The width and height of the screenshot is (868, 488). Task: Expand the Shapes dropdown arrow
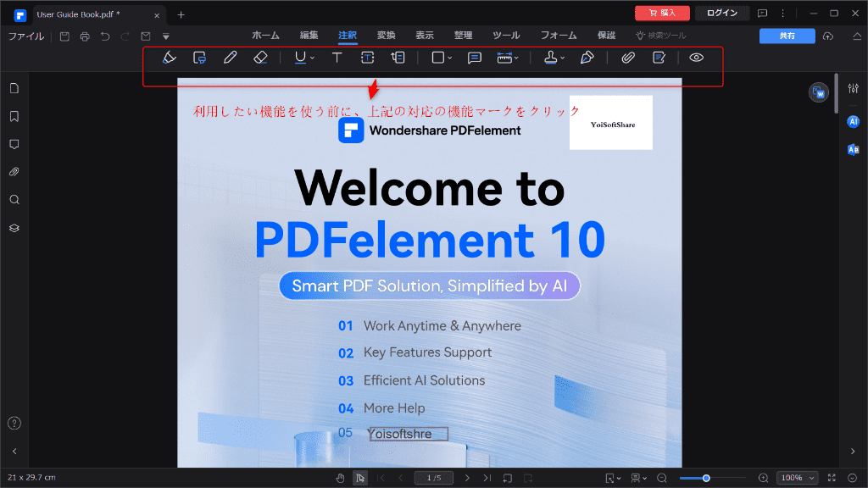450,58
